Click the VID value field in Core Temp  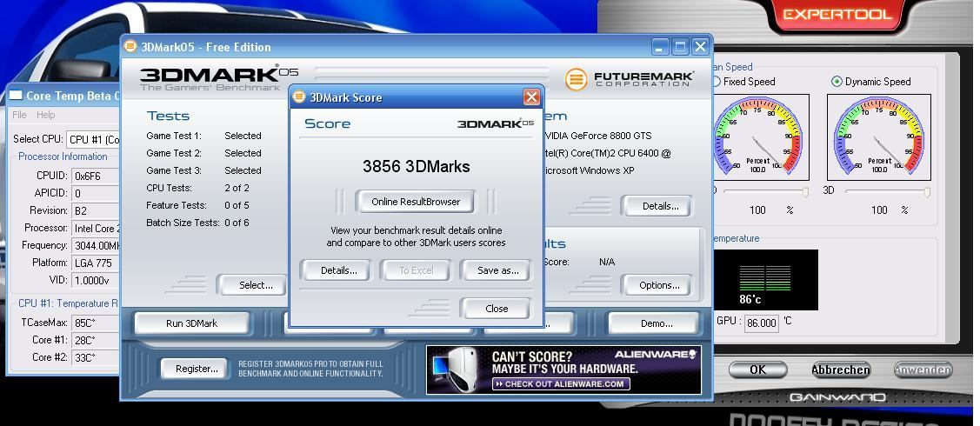pyautogui.click(x=96, y=281)
